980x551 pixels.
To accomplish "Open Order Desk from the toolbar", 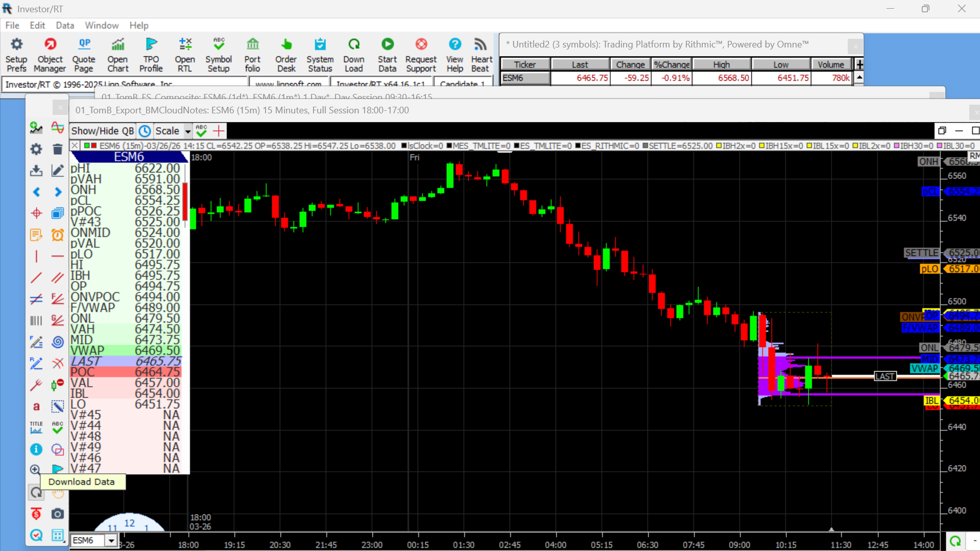I will pyautogui.click(x=286, y=54).
